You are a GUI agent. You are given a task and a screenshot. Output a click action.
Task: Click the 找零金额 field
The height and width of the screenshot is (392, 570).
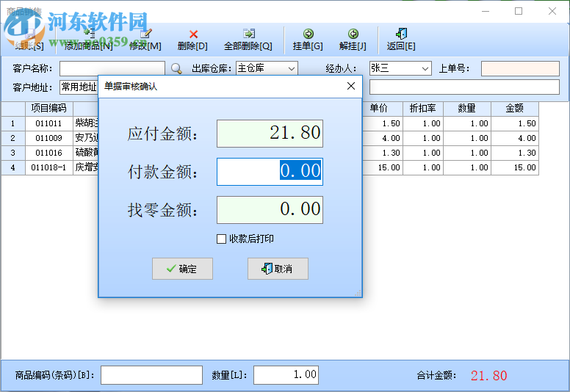pyautogui.click(x=270, y=210)
